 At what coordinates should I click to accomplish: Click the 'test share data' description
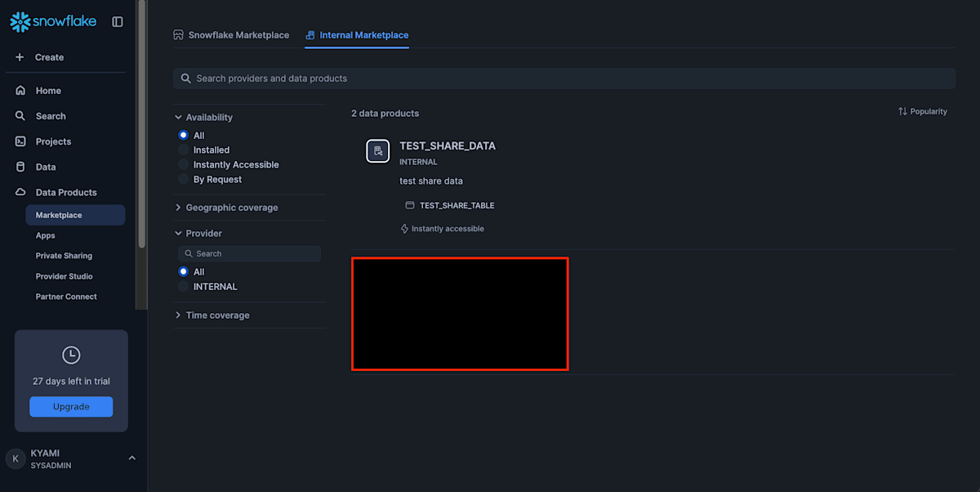point(431,181)
